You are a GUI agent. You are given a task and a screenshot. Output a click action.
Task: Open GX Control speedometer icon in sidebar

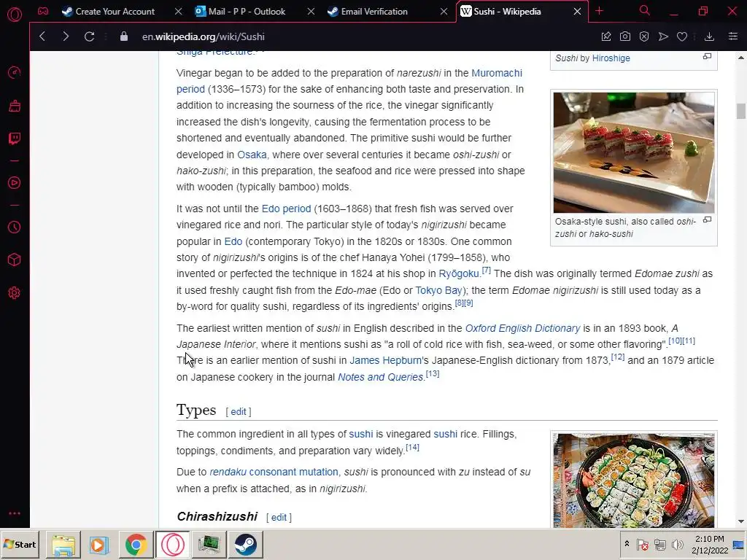tap(15, 72)
